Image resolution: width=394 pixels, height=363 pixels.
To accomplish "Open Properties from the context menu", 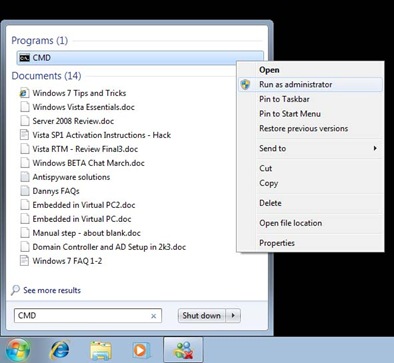I will pos(277,243).
